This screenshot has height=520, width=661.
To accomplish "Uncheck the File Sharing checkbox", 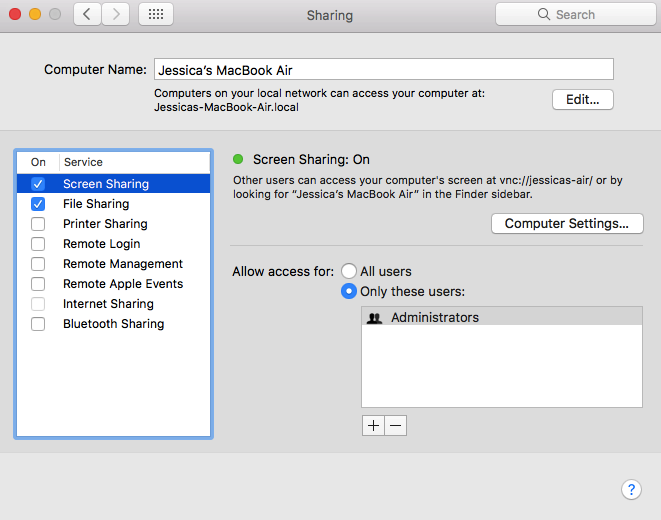I will point(38,204).
